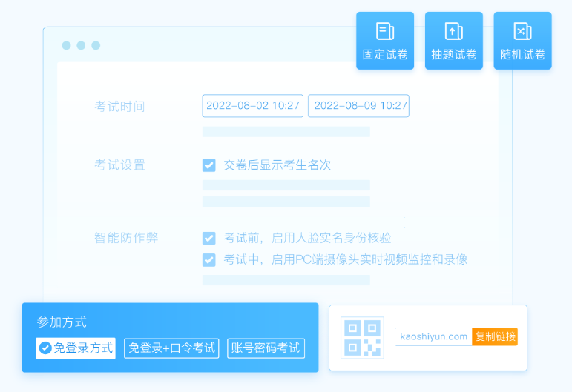572x392 pixels.
Task: Pick the 随机试卷 shuffle paper icon
Action: coord(522,32)
